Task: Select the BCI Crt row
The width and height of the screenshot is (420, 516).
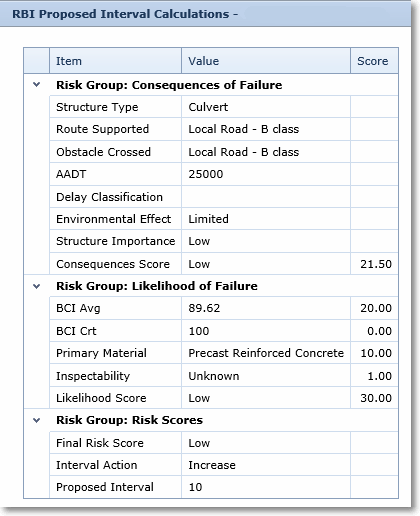Action: (224, 331)
